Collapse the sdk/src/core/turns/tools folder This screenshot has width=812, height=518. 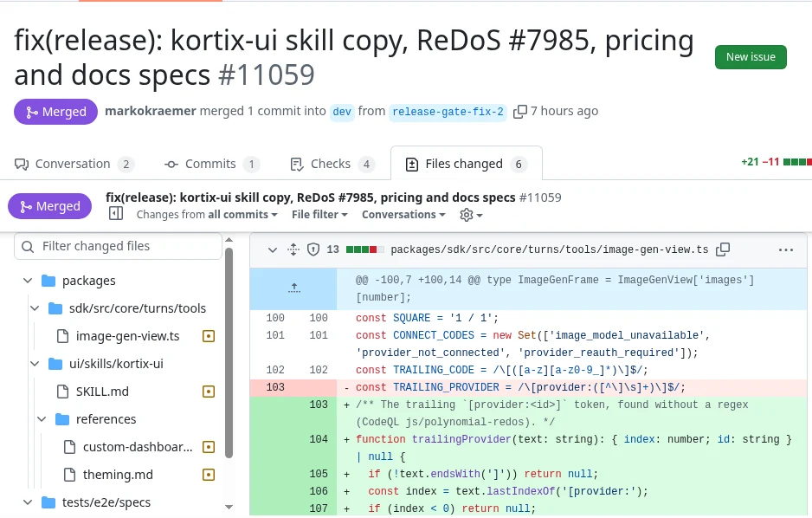[35, 308]
